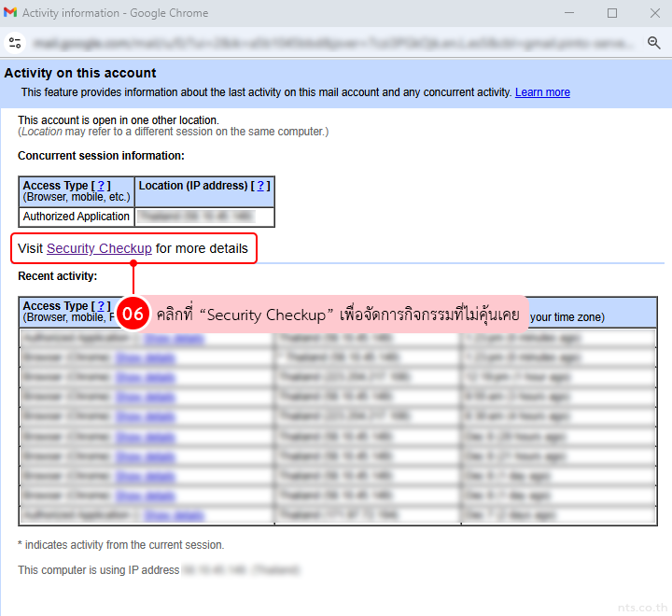672x616 pixels.
Task: Click the site settings icon in address bar
Action: [x=15, y=43]
